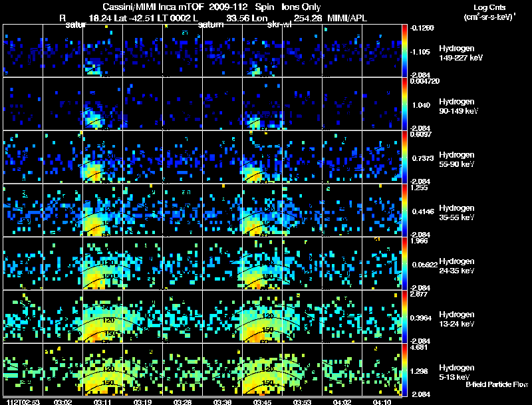Click the Hydrogen 13-24 keV color bar

pyautogui.click(x=404, y=317)
